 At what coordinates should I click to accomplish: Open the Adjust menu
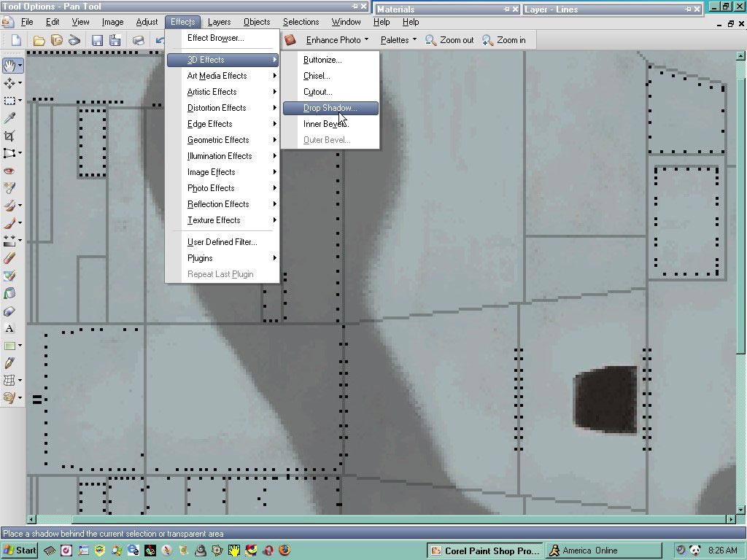coord(147,22)
